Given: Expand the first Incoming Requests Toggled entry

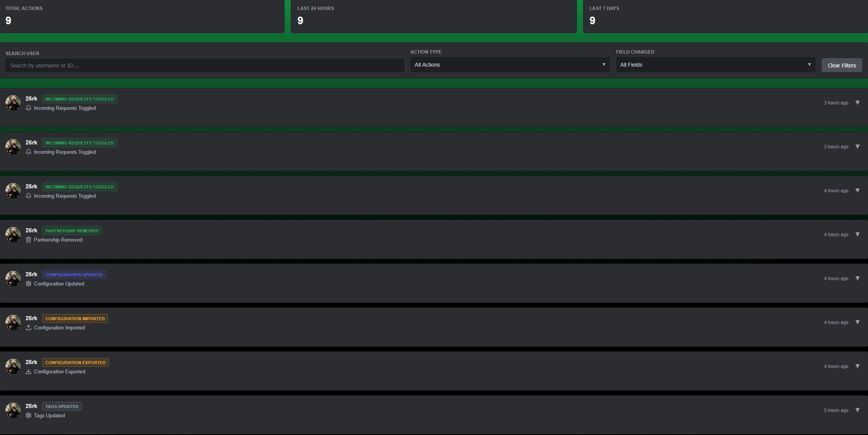Looking at the screenshot, I should [858, 102].
